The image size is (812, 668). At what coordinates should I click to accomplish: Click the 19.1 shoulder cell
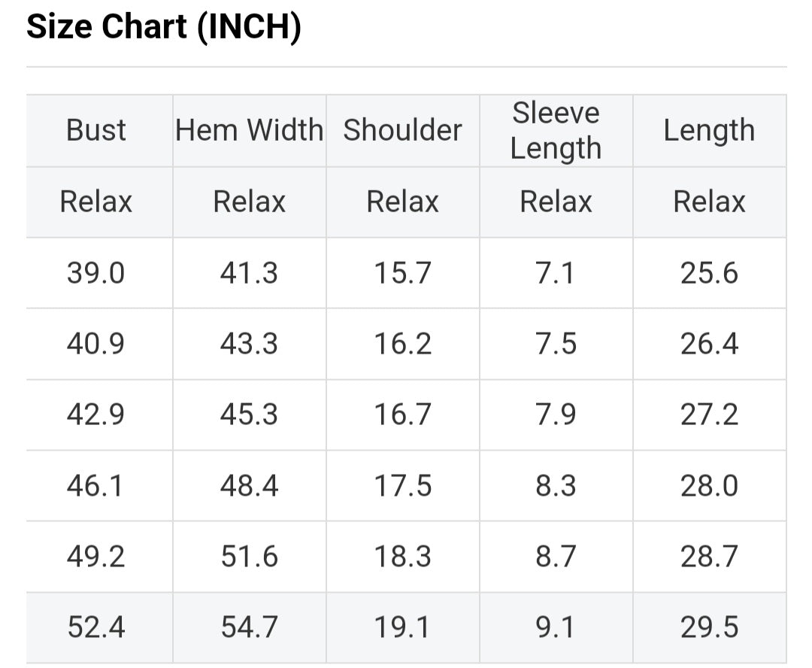point(403,627)
